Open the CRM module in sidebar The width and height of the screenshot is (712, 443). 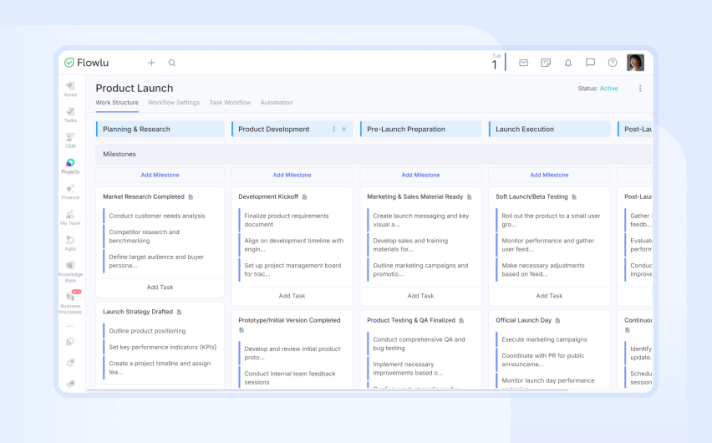(x=70, y=139)
